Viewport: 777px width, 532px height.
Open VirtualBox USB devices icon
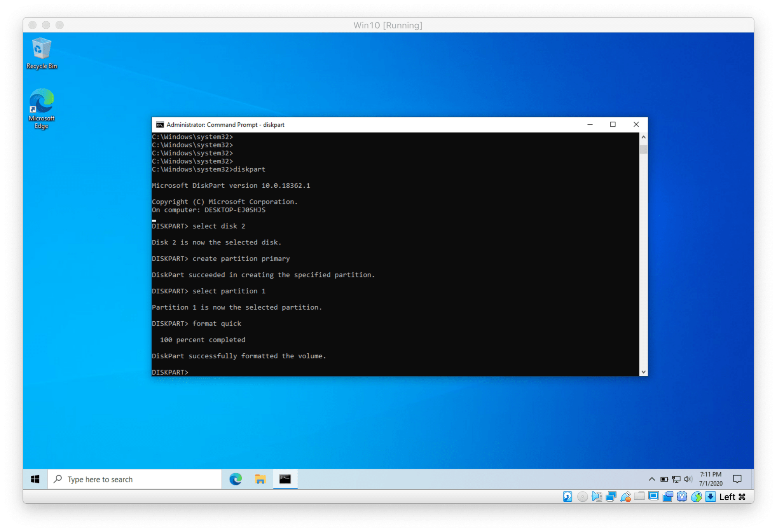625,497
